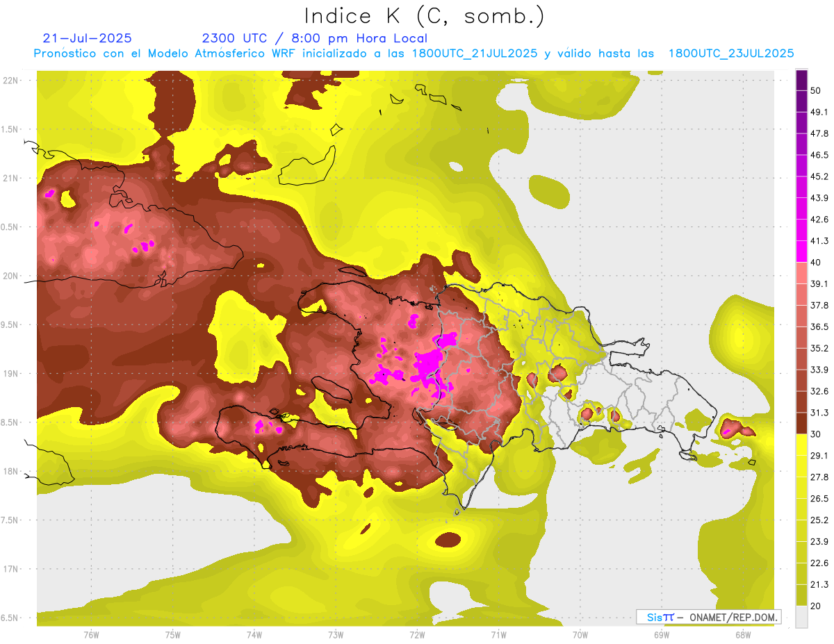Click the "20N" latitude label
This screenshot has width=834, height=644.
[x=10, y=276]
